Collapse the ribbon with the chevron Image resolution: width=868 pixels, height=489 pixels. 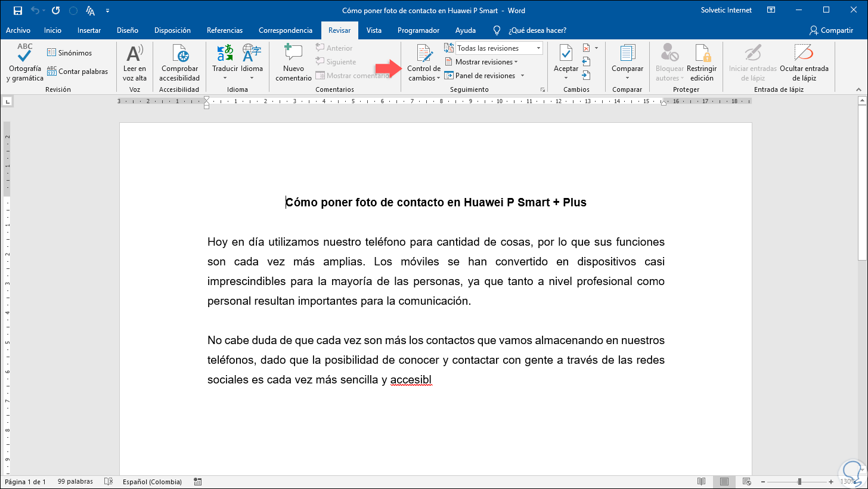coord(859,89)
